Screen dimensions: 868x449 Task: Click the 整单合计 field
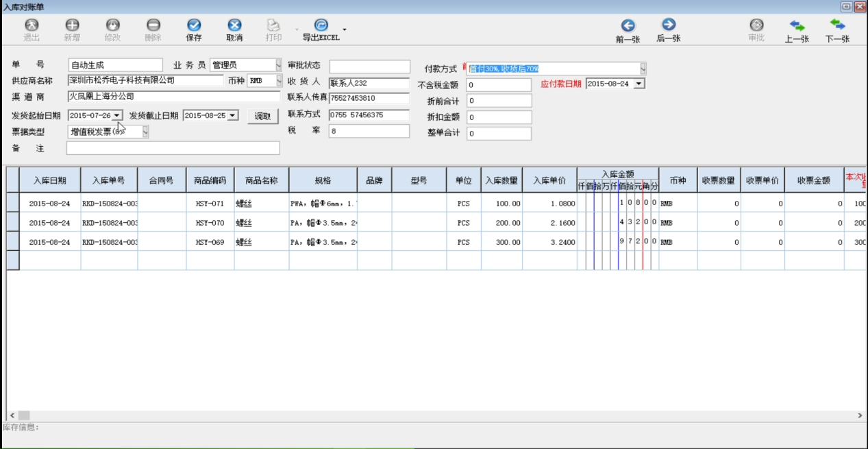pyautogui.click(x=499, y=134)
